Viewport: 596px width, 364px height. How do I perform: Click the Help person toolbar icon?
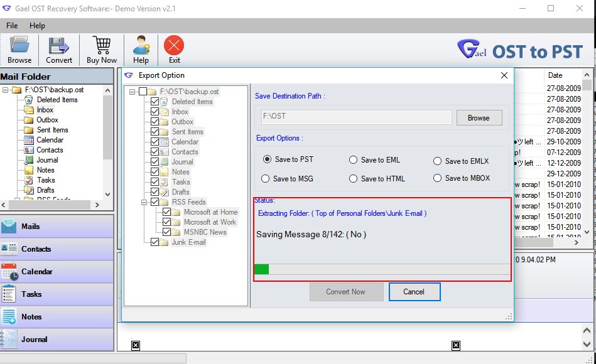(x=141, y=45)
